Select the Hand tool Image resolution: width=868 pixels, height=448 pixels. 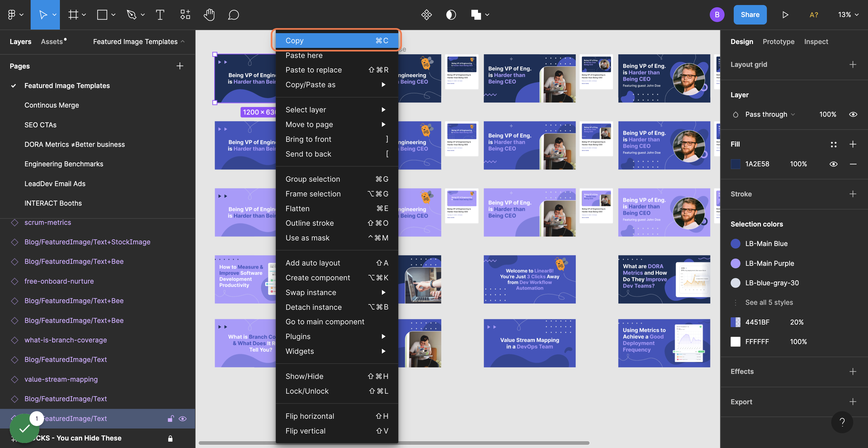pos(209,14)
